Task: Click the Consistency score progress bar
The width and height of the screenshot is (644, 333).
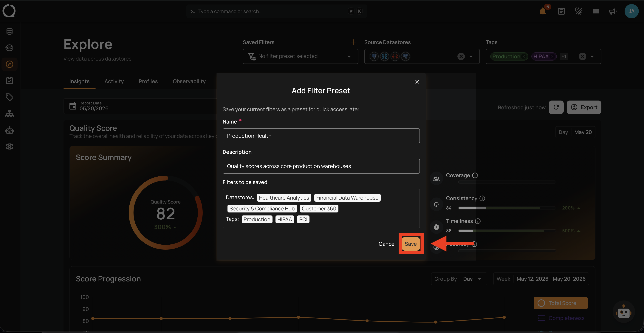Action: pyautogui.click(x=507, y=208)
